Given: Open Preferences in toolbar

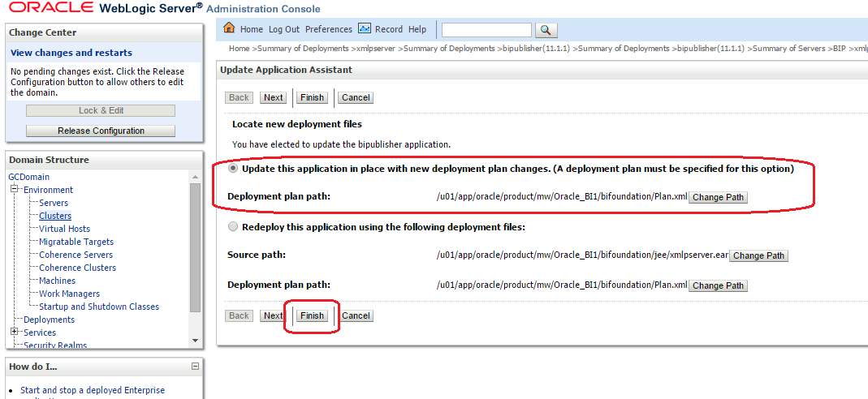Looking at the screenshot, I should pyautogui.click(x=329, y=29).
